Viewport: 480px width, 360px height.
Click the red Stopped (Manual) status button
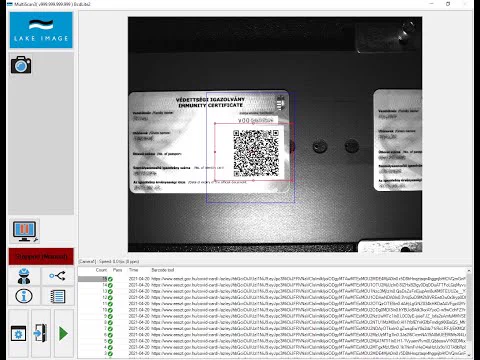click(41, 256)
